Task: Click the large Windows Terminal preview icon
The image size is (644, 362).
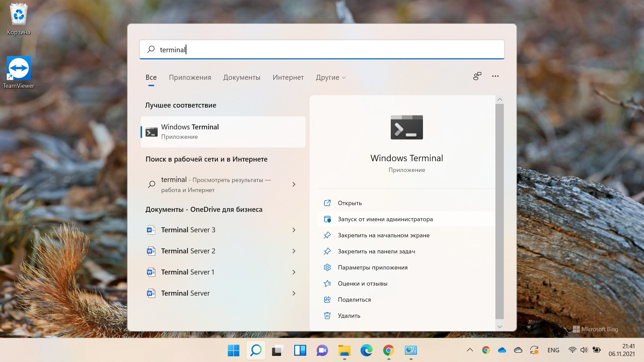Action: coord(407,127)
